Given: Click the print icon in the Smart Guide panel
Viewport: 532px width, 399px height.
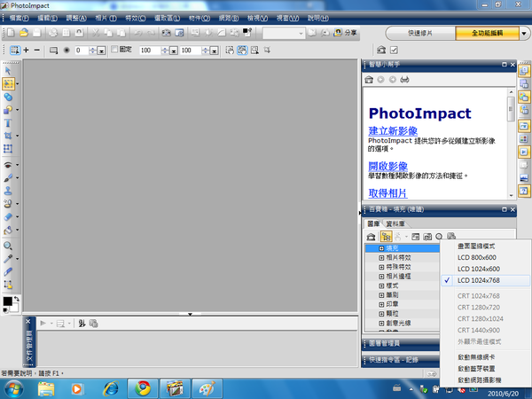Looking at the screenshot, I should (405, 80).
